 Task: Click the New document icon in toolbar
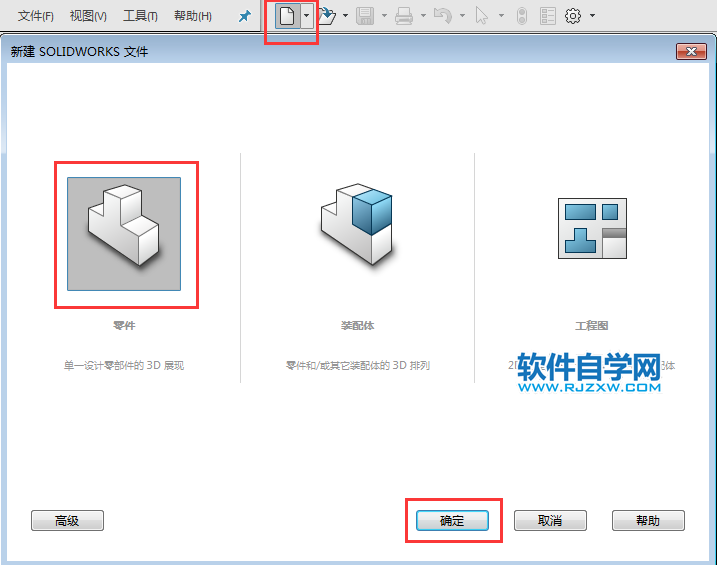pyautogui.click(x=287, y=16)
